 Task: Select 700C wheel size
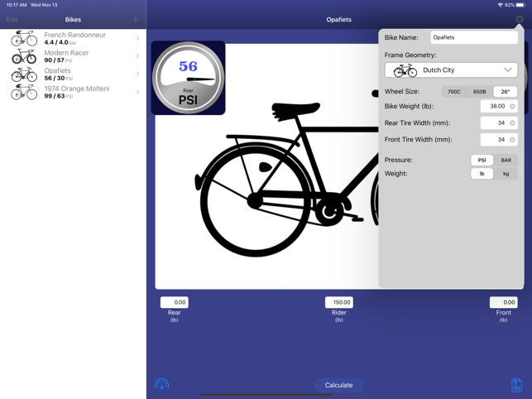(454, 92)
